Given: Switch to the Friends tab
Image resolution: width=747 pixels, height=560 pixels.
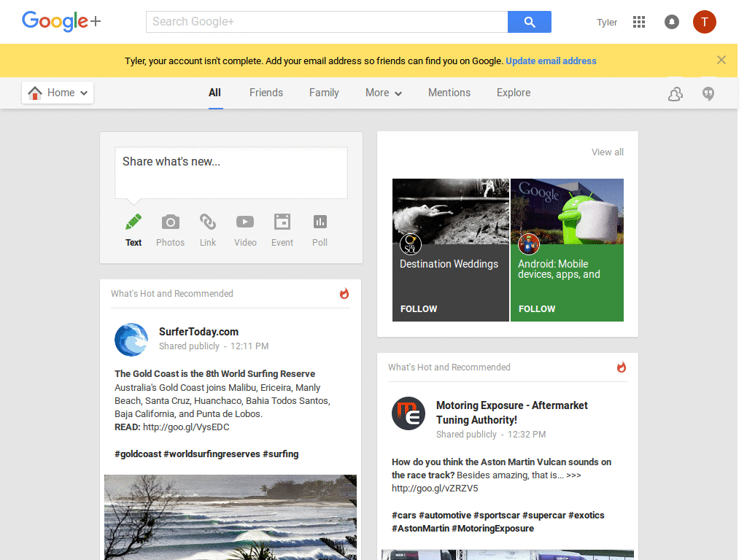Looking at the screenshot, I should (266, 93).
